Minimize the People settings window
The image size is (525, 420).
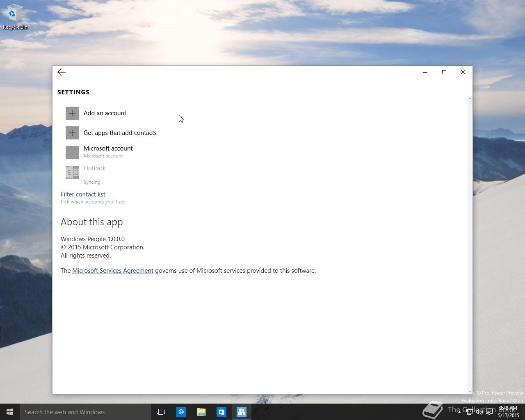click(x=425, y=72)
